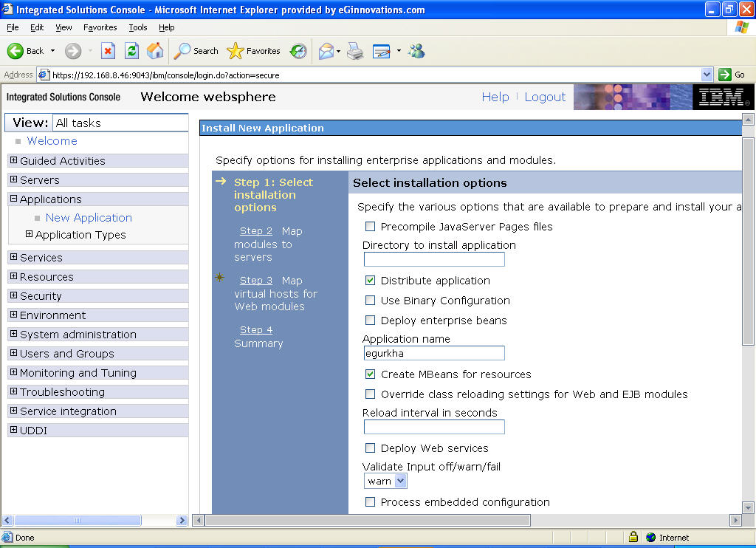
Task: Open the Welcome link in sidebar
Action: tap(52, 141)
